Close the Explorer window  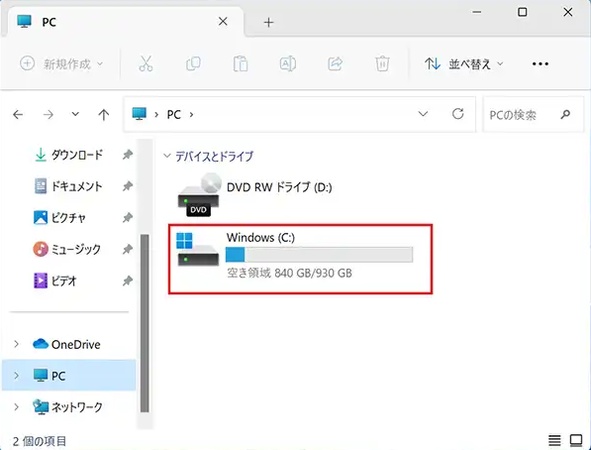(x=568, y=12)
